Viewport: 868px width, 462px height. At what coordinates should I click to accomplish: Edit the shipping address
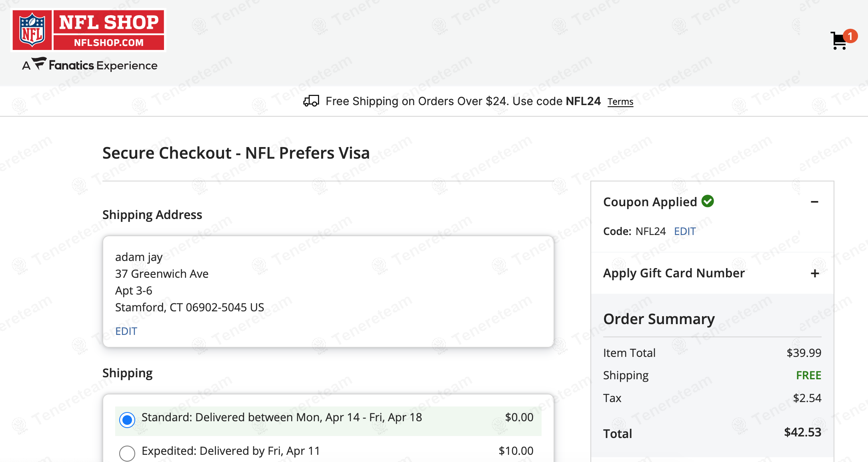[126, 331]
